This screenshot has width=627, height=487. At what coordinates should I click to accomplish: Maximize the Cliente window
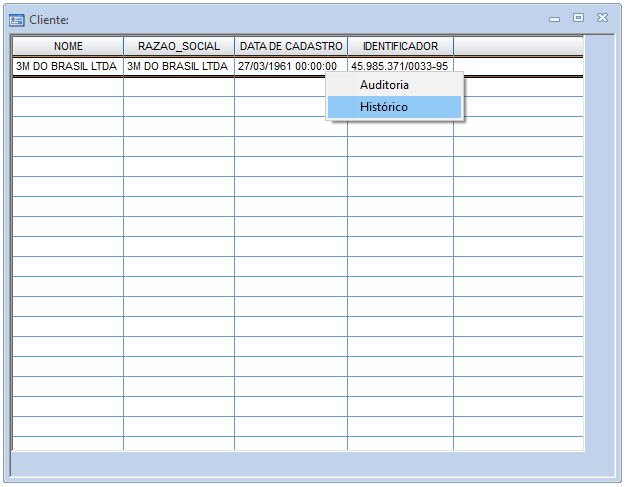578,18
